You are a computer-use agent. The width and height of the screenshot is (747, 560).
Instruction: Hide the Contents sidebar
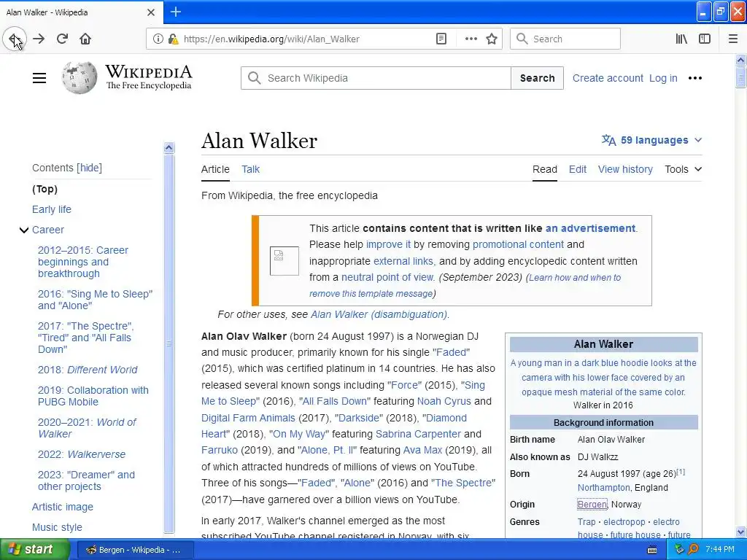[x=90, y=168]
